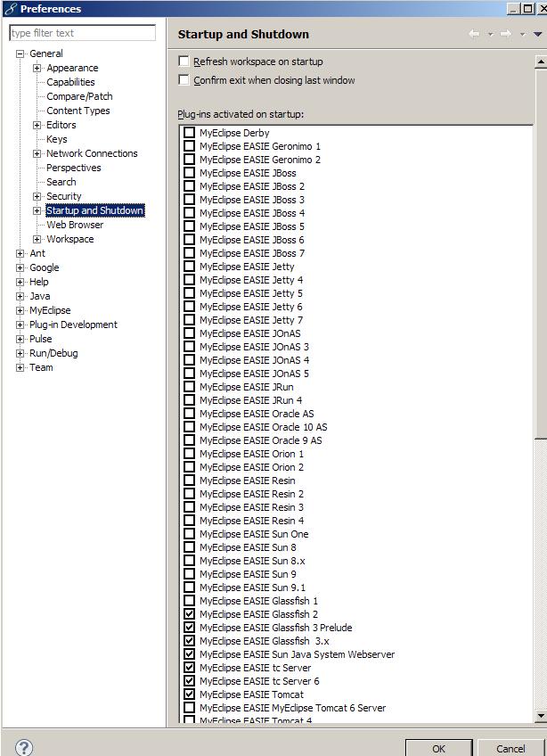Viewport: 547px width, 756px height.
Task: Open Web Browser preferences
Action: pyautogui.click(x=75, y=225)
